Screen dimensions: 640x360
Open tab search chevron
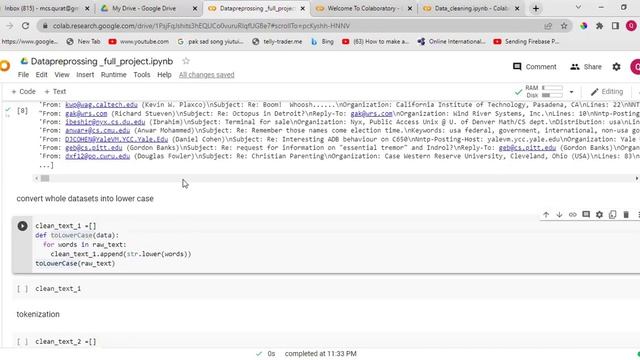click(578, 7)
